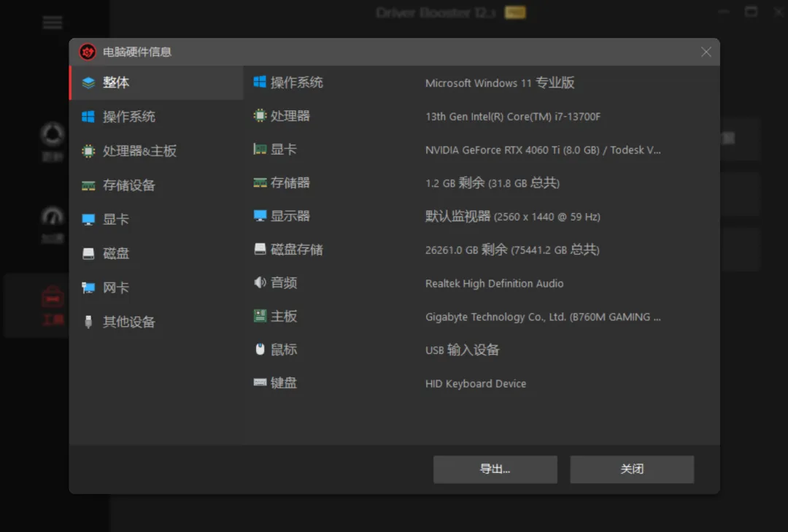This screenshot has width=788, height=532.
Task: Click the USB 输入设备 mouse value
Action: 463,350
